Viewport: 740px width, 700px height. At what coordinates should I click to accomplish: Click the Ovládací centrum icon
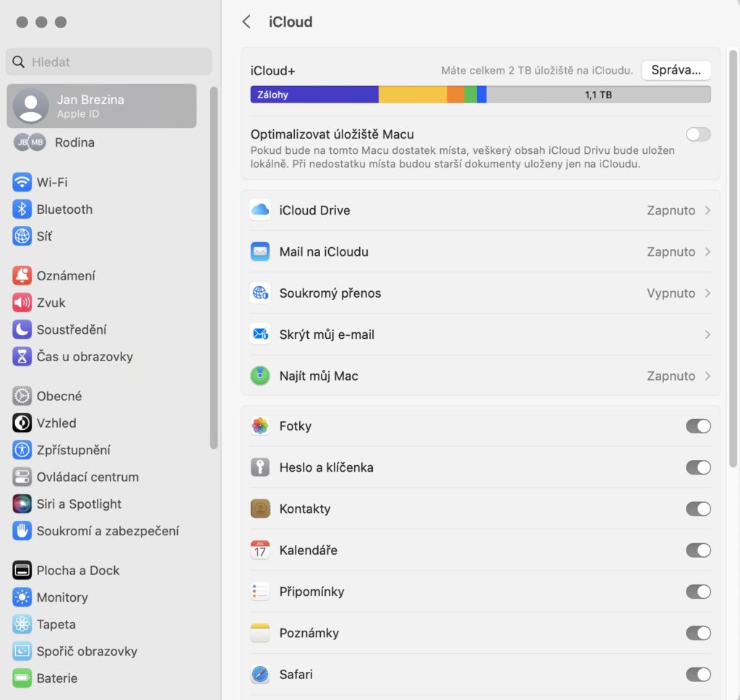[x=22, y=477]
